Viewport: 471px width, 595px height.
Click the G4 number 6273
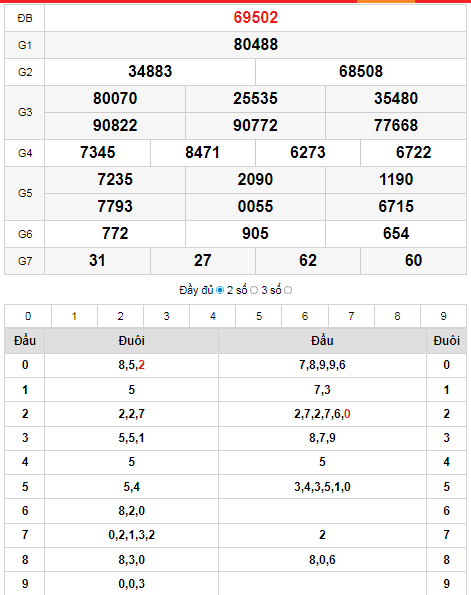pos(308,153)
